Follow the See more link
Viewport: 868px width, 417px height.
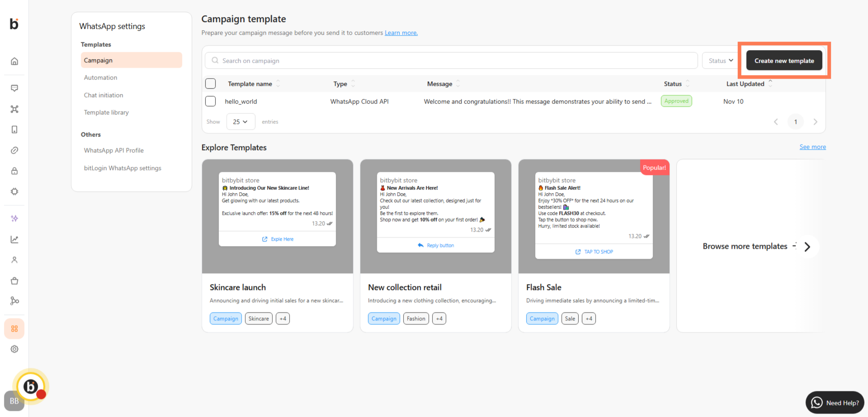point(813,147)
